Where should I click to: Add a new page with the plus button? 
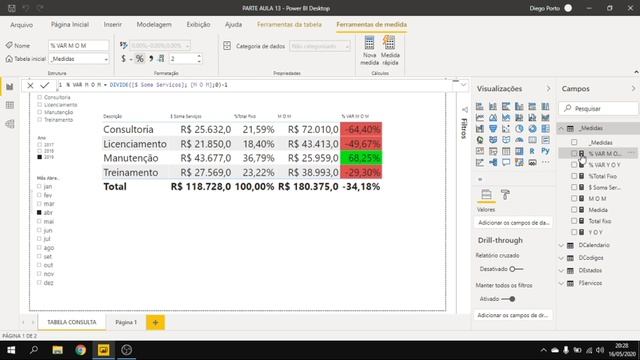point(156,322)
